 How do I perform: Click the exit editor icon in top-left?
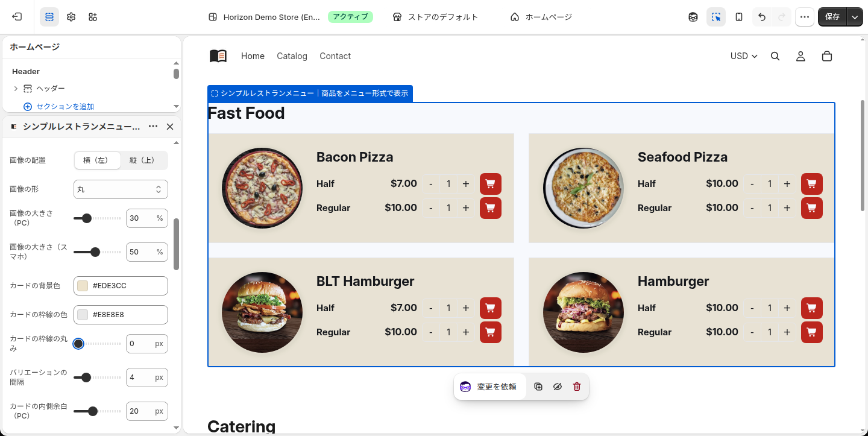point(17,17)
